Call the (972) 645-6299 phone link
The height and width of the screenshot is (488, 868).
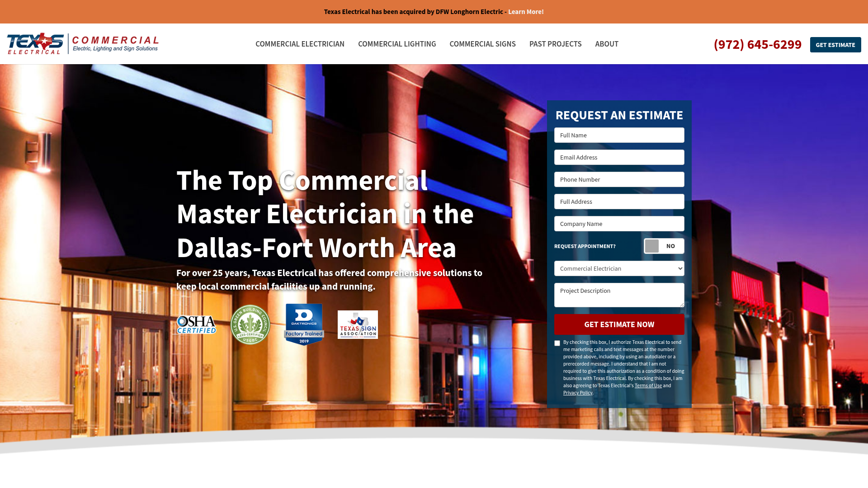757,44
